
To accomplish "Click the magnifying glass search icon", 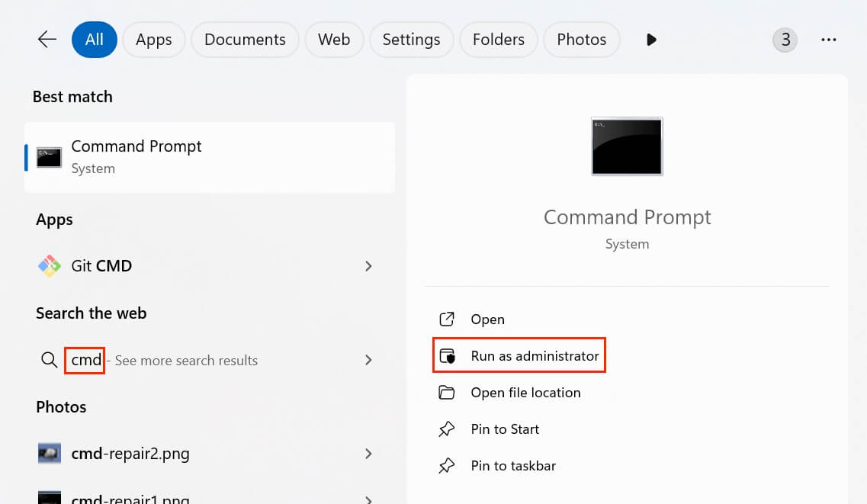I will (49, 360).
